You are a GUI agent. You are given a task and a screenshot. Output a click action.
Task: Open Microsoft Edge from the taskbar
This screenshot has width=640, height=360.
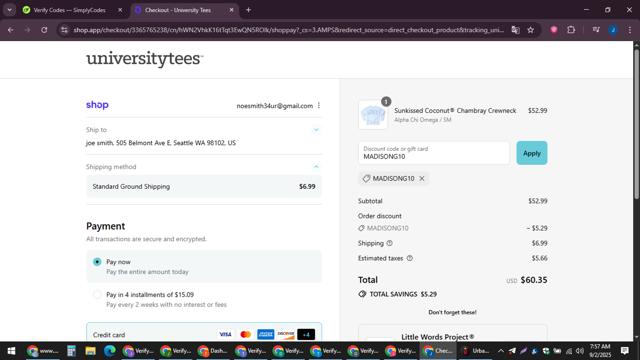109,351
